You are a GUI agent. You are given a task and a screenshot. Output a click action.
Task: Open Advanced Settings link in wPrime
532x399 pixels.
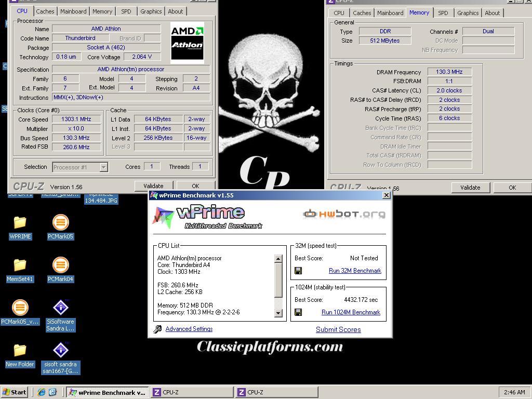coord(189,329)
